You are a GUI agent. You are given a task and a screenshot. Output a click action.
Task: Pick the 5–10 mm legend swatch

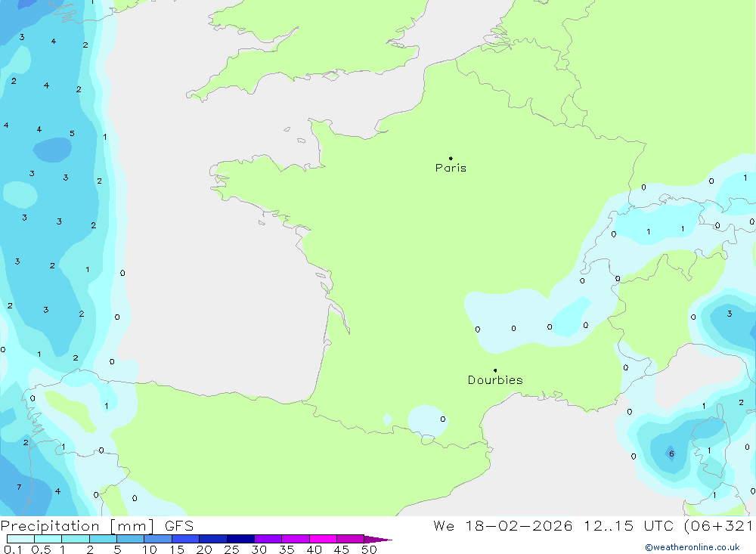click(x=131, y=539)
